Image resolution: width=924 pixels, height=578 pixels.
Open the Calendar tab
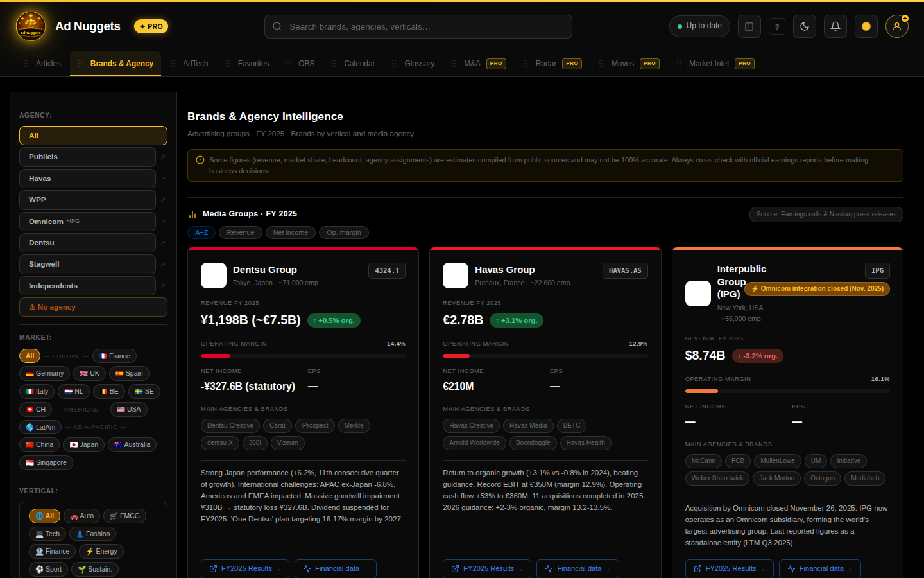(353, 64)
